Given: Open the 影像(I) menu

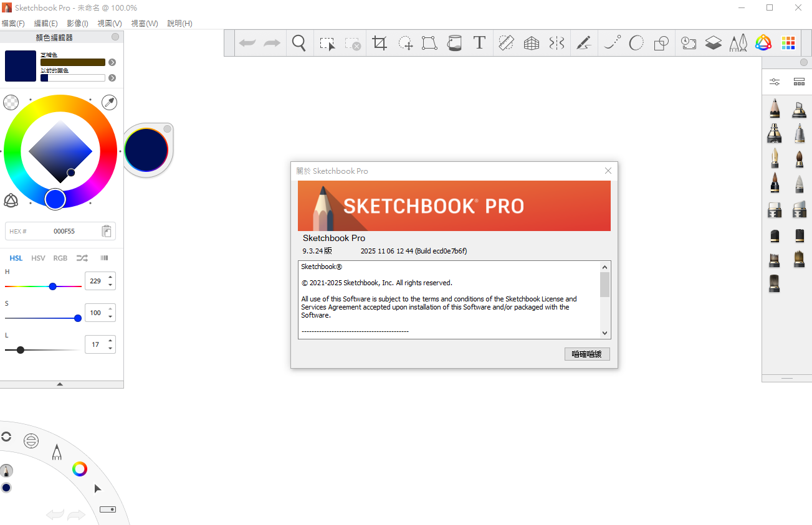Looking at the screenshot, I should [77, 24].
